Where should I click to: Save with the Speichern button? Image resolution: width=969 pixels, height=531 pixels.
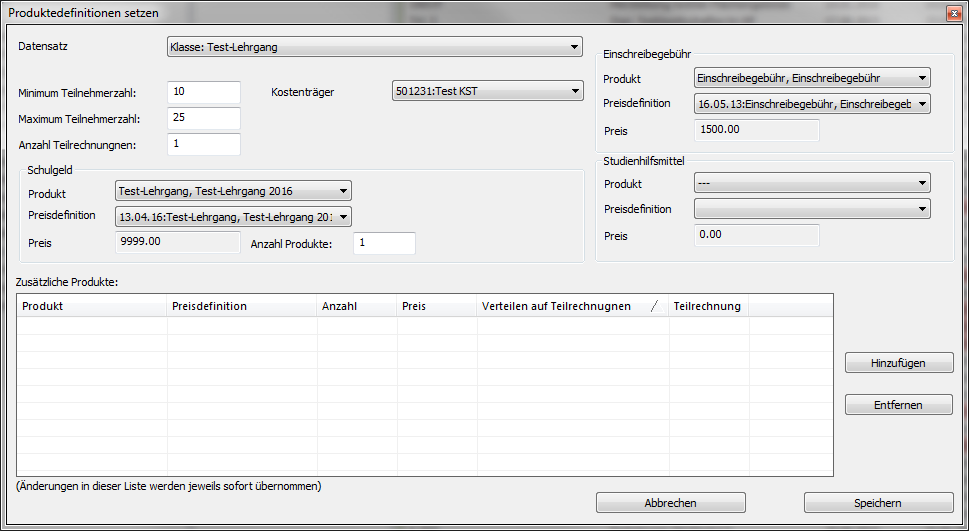878,503
